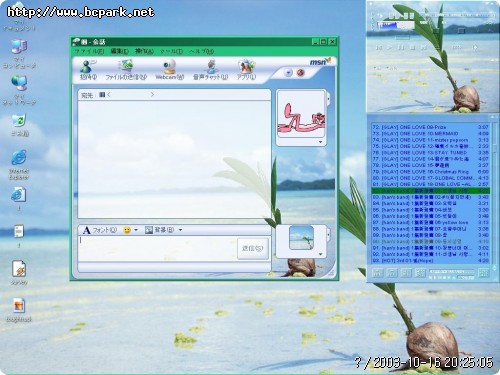Click the small round arrow button beside block

click(x=288, y=73)
